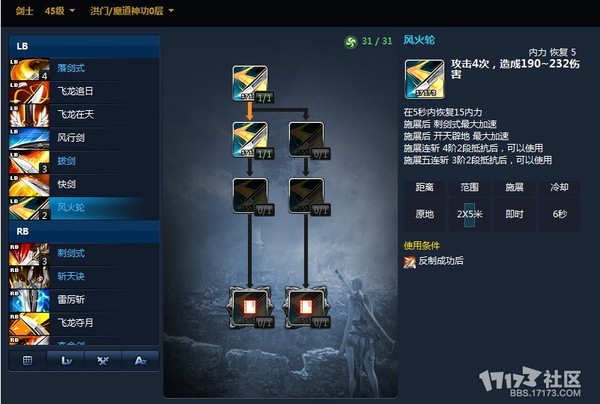The height and width of the screenshot is (404, 600).
Task: Click the top 风火轮 skill node 1/1
Action: click(250, 83)
